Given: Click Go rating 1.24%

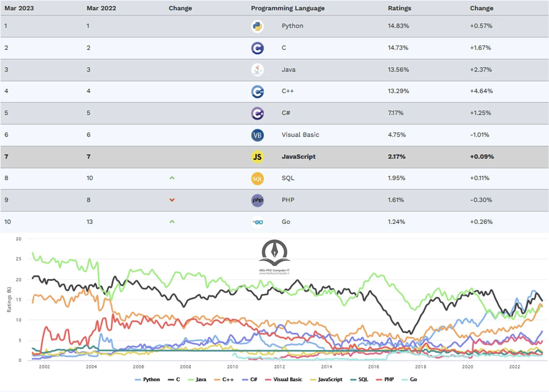Looking at the screenshot, I should click(396, 222).
